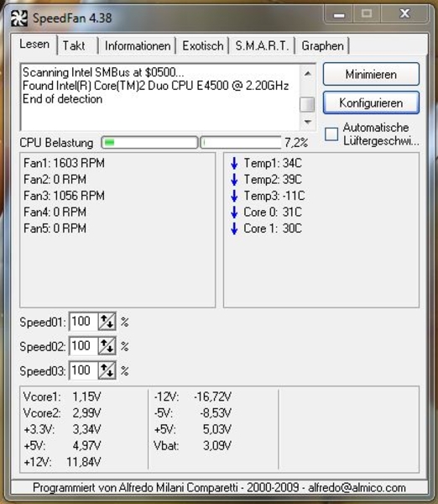Select the Fan2: 0 RPM reading
Viewport: 438px width, 504px height.
tap(55, 180)
